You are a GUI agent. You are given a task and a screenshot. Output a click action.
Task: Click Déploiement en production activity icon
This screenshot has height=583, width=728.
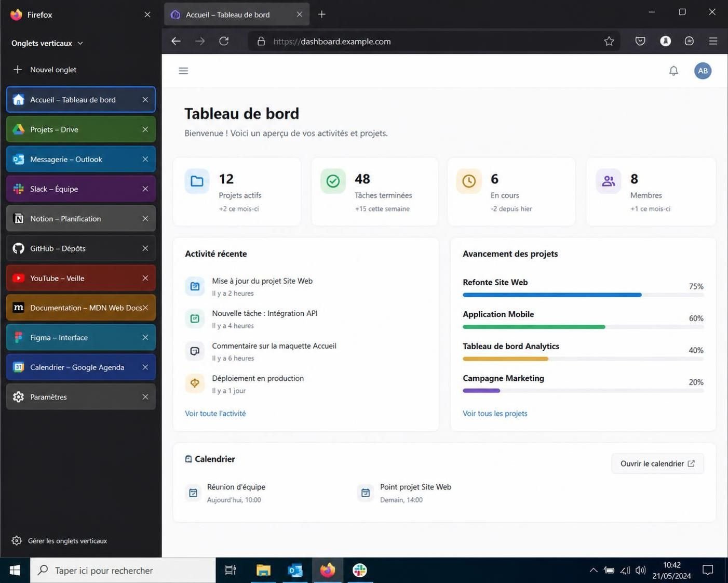coord(195,383)
